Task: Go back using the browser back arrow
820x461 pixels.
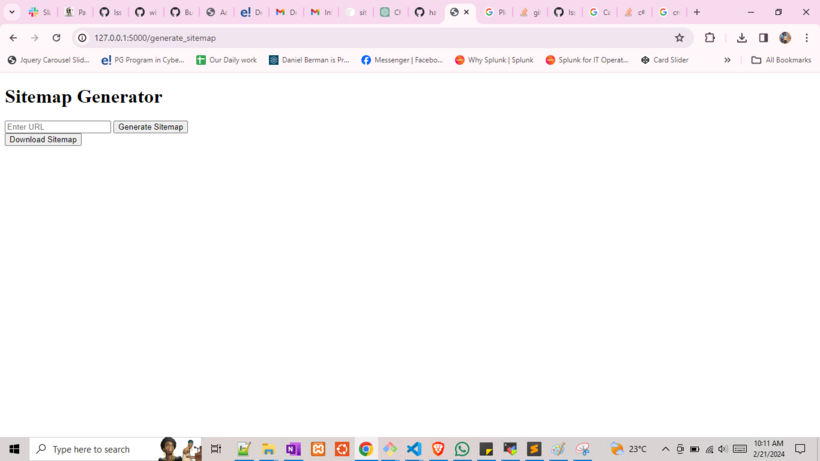Action: pos(13,38)
